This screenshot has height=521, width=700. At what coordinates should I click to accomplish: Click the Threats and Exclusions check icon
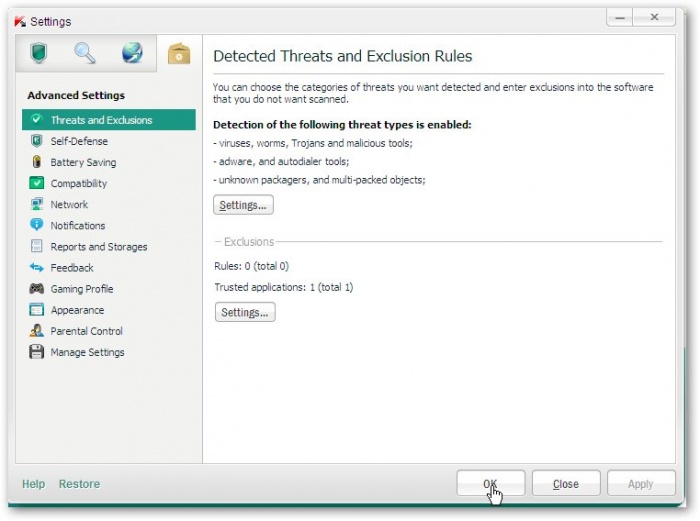point(36,120)
